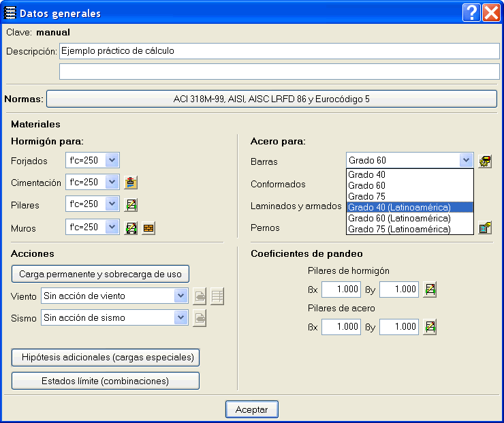Click the Descripción text field
Image resolution: width=504 pixels, height=423 pixels.
click(x=279, y=51)
